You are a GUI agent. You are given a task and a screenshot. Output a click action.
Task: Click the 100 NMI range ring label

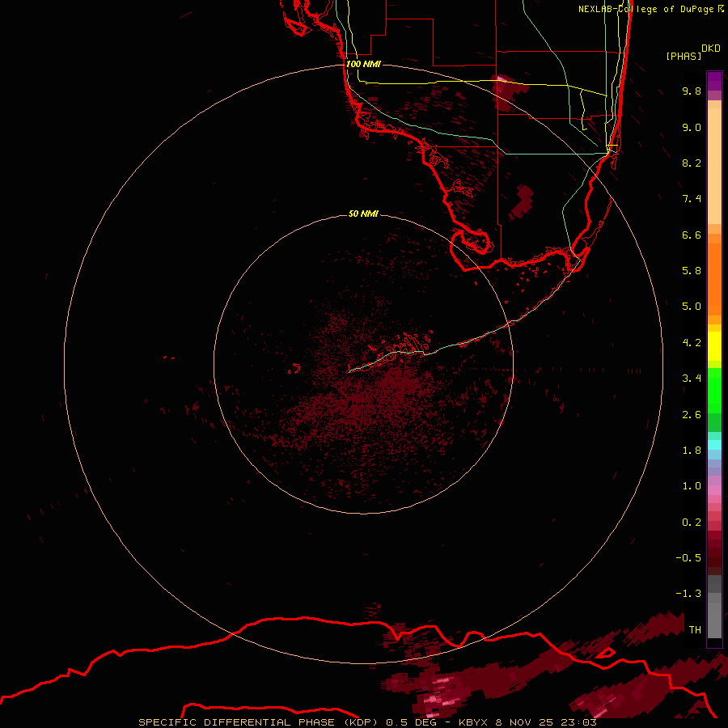(x=363, y=64)
